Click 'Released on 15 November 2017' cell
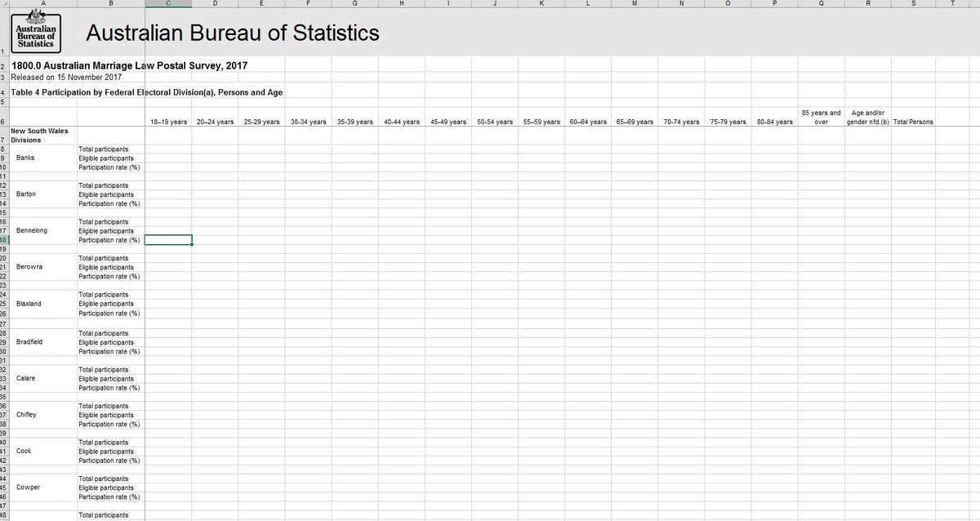This screenshot has height=521, width=980. (x=67, y=77)
